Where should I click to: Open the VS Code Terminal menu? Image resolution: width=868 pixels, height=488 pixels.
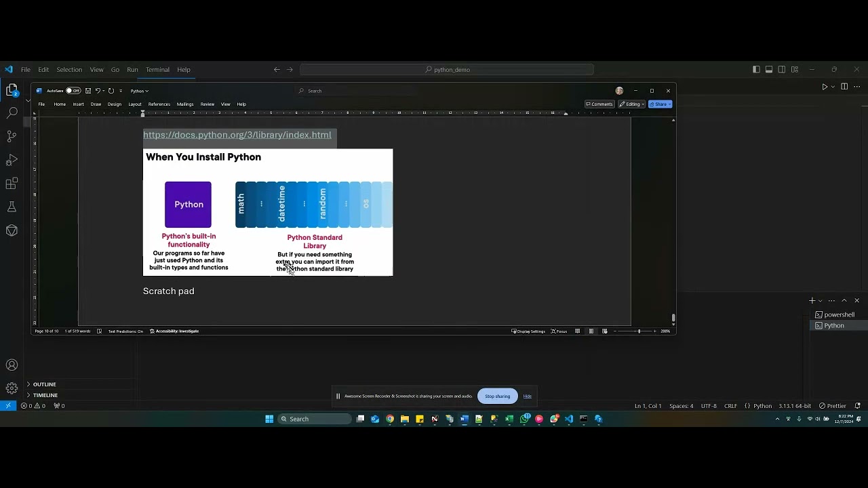157,69
